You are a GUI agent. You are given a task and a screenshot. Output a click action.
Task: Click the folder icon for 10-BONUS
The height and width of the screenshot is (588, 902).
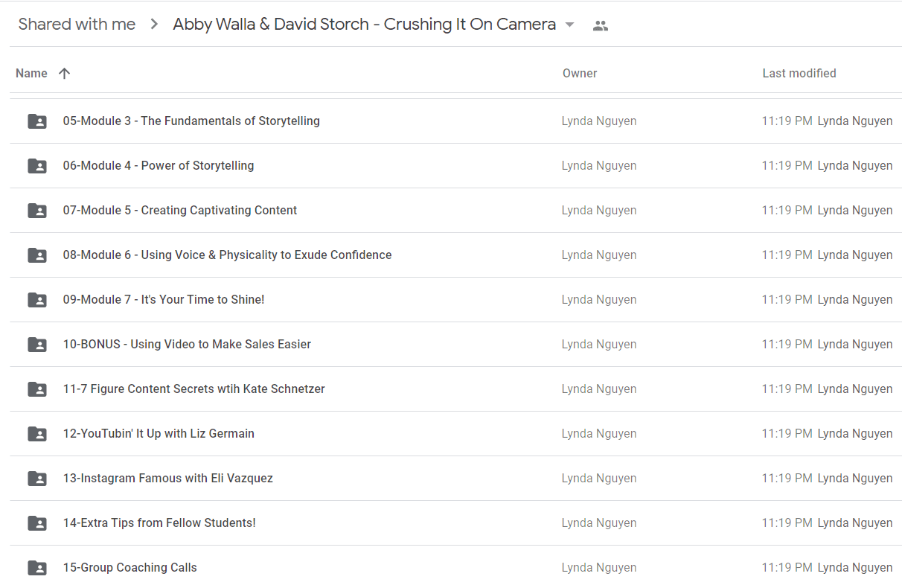click(37, 345)
